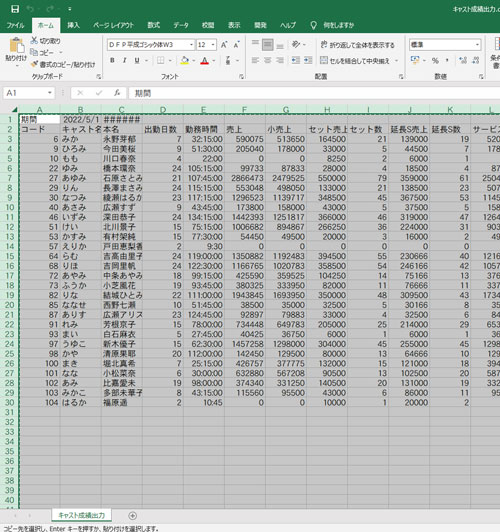This screenshot has height=532, width=500.
Task: Select column D header
Action: coord(163,110)
